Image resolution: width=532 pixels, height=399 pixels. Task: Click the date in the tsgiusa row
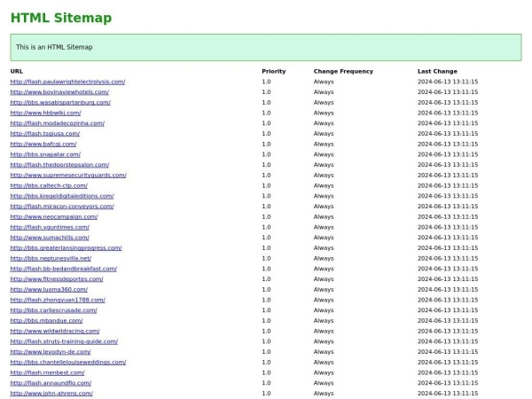pos(448,134)
